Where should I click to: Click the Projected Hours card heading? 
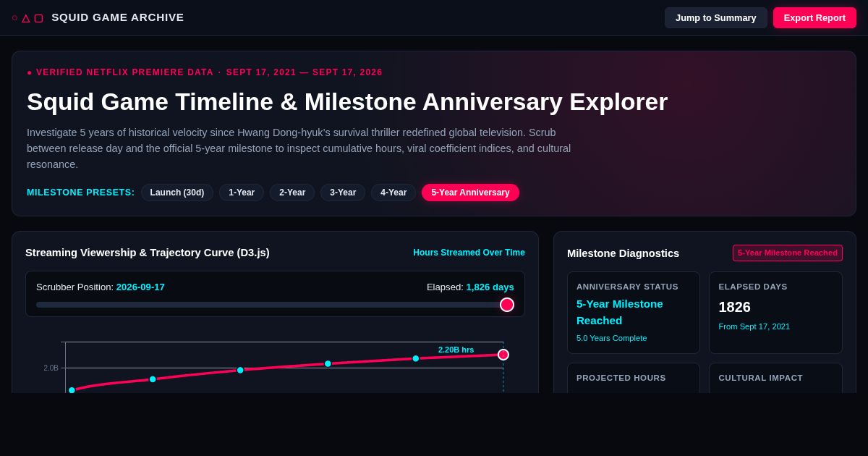coord(621,378)
